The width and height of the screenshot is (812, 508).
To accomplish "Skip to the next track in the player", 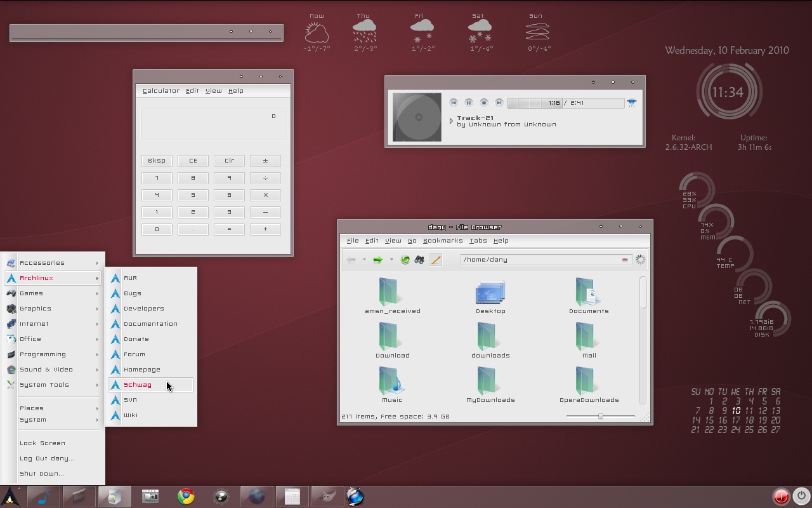I will (x=499, y=103).
